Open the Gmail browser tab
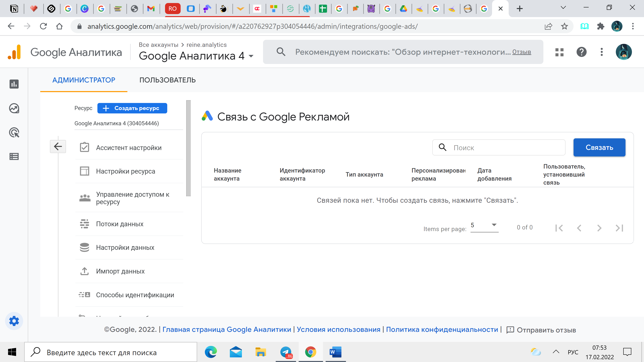 (151, 9)
